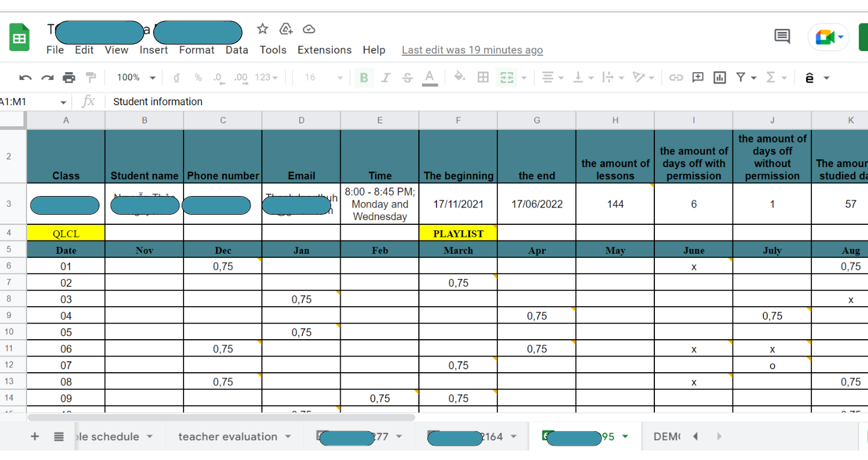Screen dimensions: 868x460
Task: Add a new sheet with plus icon
Action: point(35,437)
